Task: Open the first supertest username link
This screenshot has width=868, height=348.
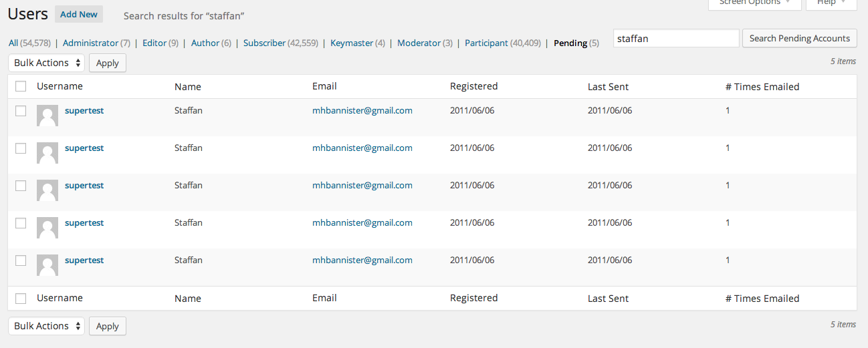Action: point(84,111)
